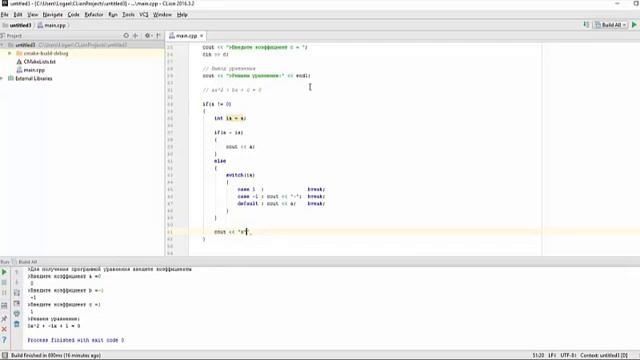The image size is (640, 360).
Task: Expand the External Libraries arrow
Action: pos(2,78)
